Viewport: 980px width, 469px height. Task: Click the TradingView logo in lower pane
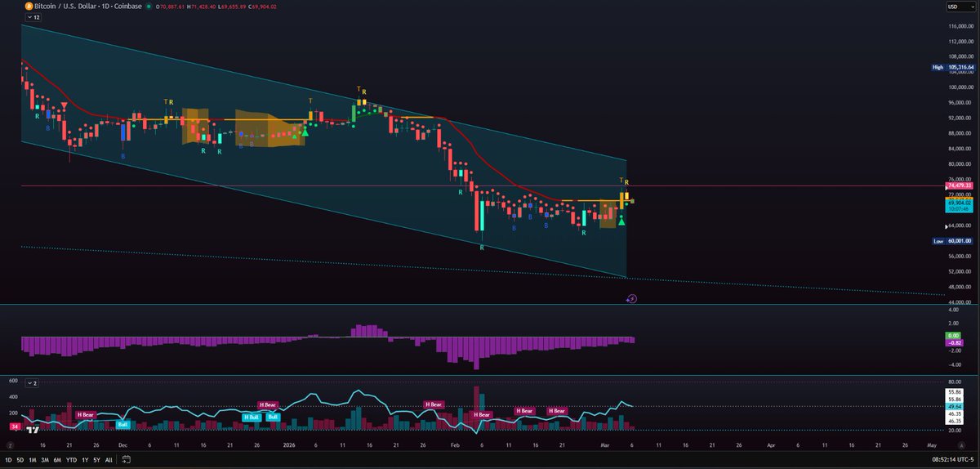coord(33,430)
